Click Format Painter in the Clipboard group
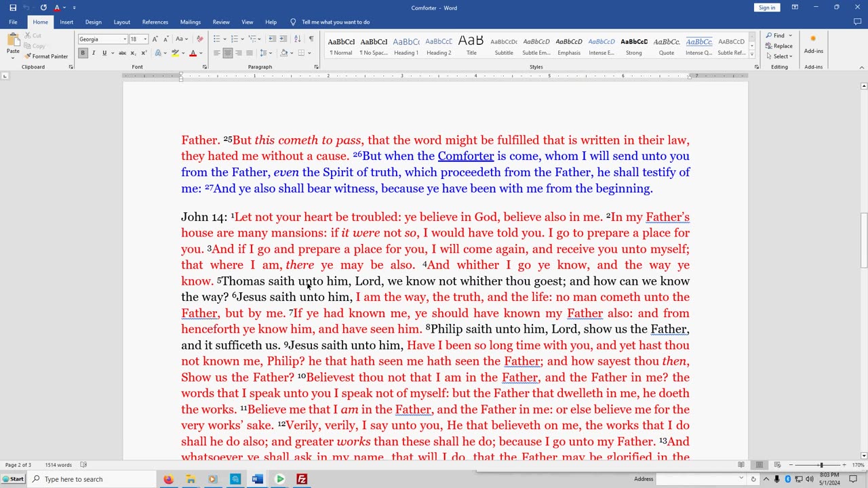Image resolution: width=868 pixels, height=488 pixels. coord(47,56)
